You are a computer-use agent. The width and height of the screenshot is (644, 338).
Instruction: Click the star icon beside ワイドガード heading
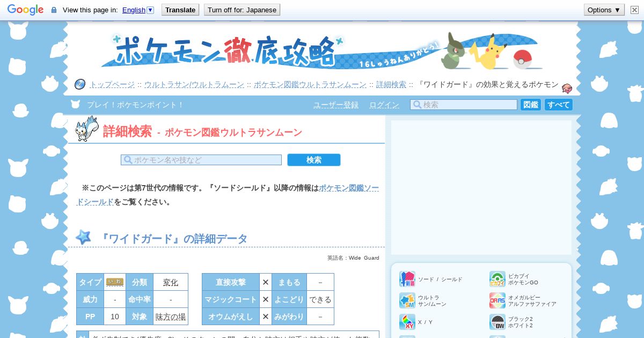[x=83, y=237]
